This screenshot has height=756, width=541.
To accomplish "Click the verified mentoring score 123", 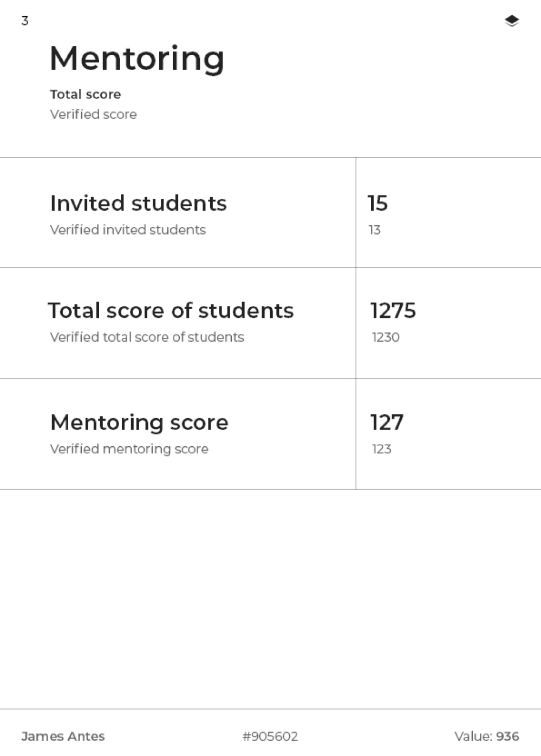I will 381,449.
